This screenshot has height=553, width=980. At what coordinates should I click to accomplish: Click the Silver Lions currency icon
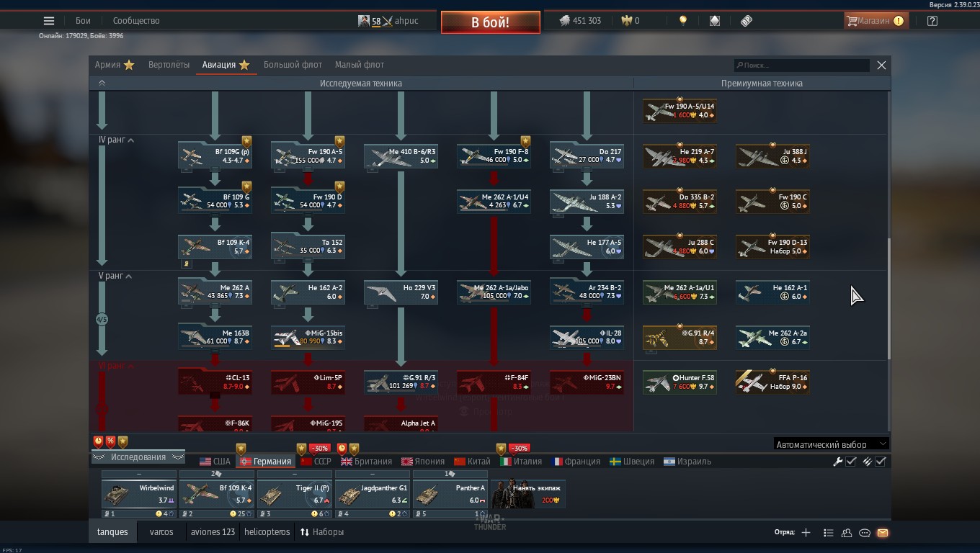pos(564,21)
